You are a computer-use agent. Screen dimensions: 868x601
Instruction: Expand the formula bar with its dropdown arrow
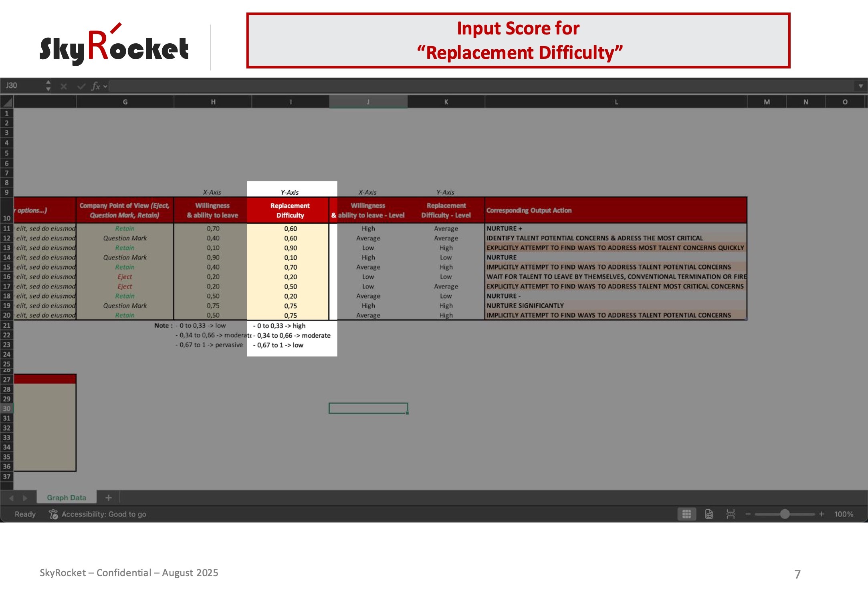pos(860,85)
